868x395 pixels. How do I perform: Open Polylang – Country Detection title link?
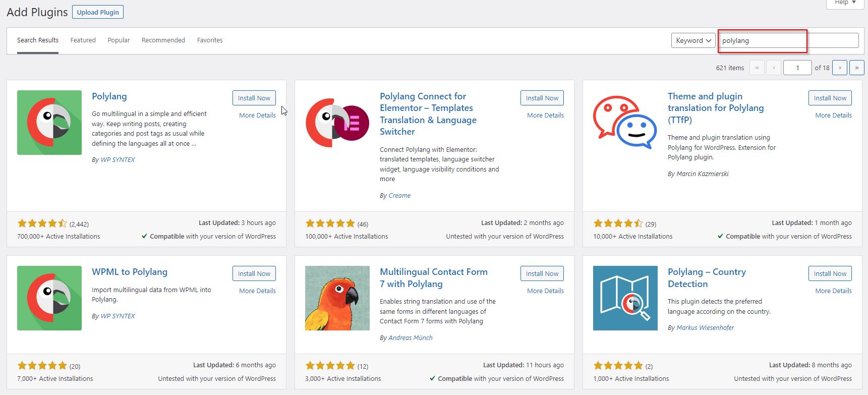click(707, 278)
